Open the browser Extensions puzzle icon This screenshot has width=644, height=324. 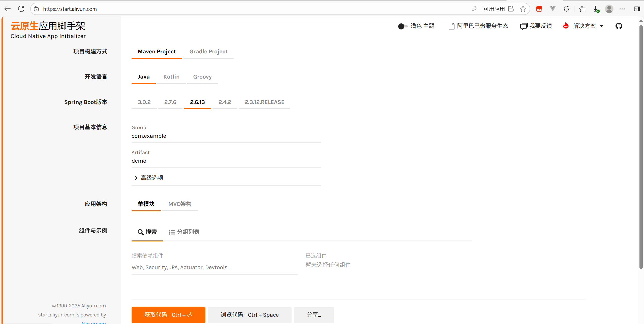pos(566,9)
